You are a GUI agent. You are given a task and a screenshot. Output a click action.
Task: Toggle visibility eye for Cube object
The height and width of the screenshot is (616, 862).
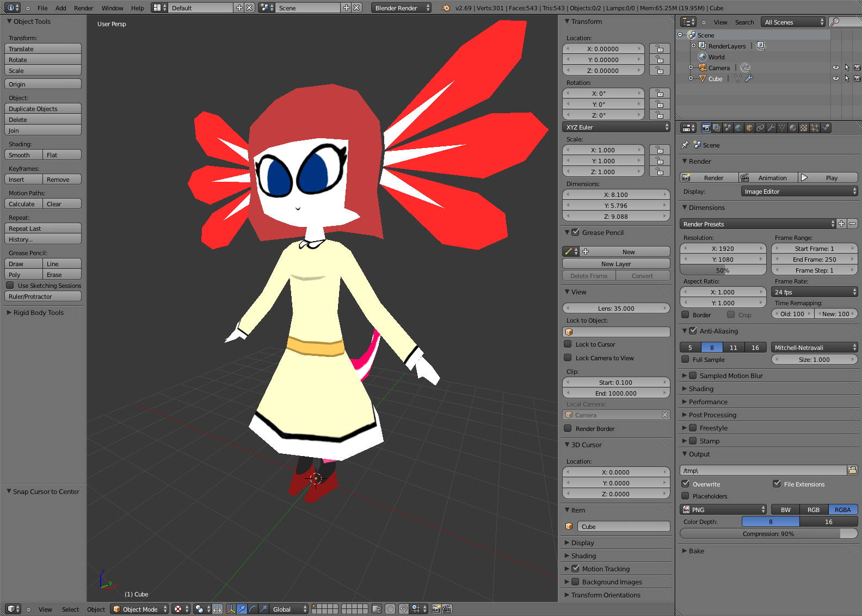pos(836,78)
